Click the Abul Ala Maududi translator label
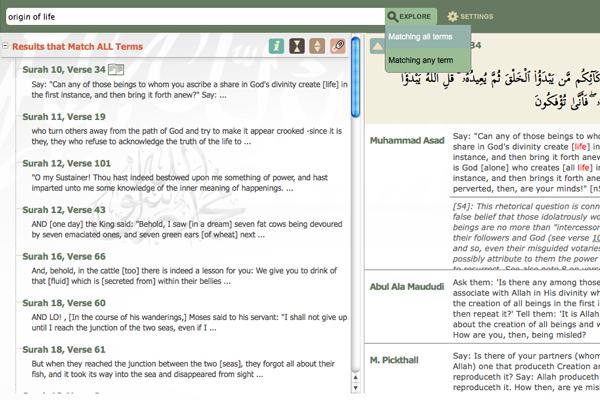Image resolution: width=600 pixels, height=400 pixels. [x=407, y=287]
